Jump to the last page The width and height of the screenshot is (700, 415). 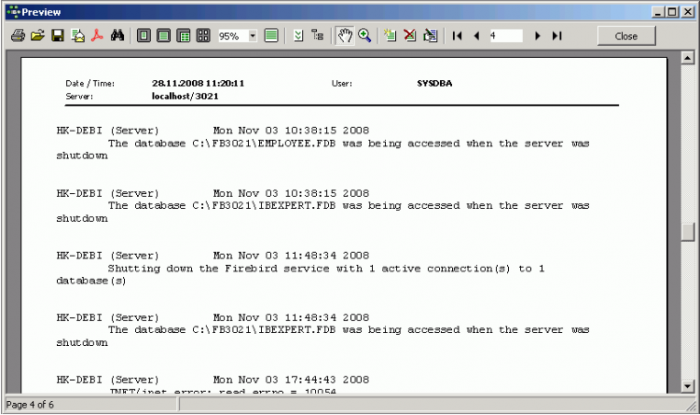coord(557,36)
